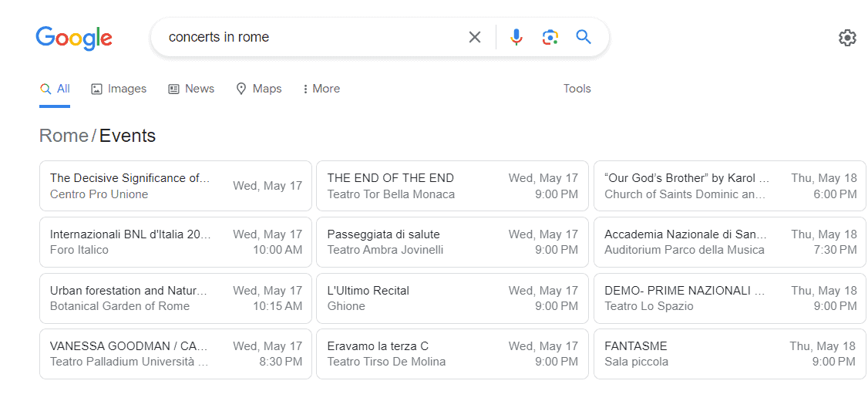Clear the search box with the X icon
Image resolution: width=868 pixels, height=401 pixels.
pyautogui.click(x=474, y=37)
